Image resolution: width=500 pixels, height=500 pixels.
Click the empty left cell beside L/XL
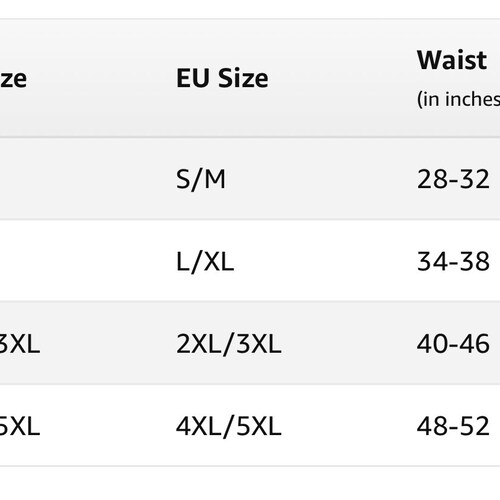(x=83, y=261)
